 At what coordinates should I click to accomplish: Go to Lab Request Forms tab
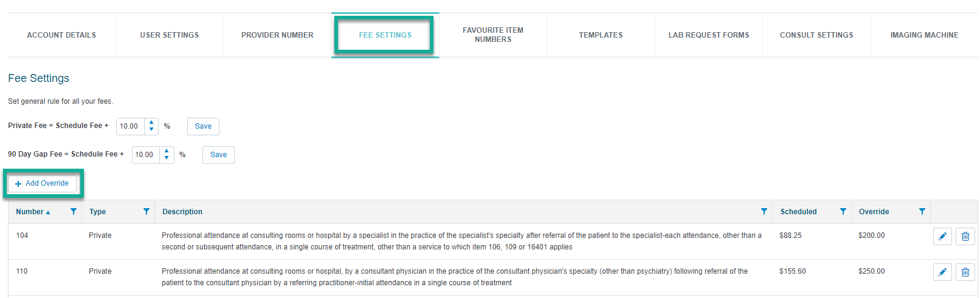(x=709, y=35)
